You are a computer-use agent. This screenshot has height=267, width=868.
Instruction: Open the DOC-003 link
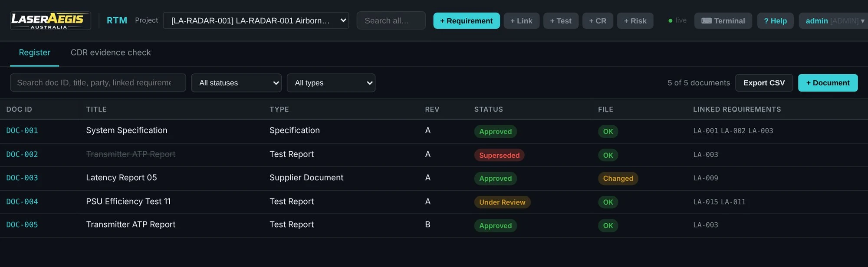click(x=22, y=178)
